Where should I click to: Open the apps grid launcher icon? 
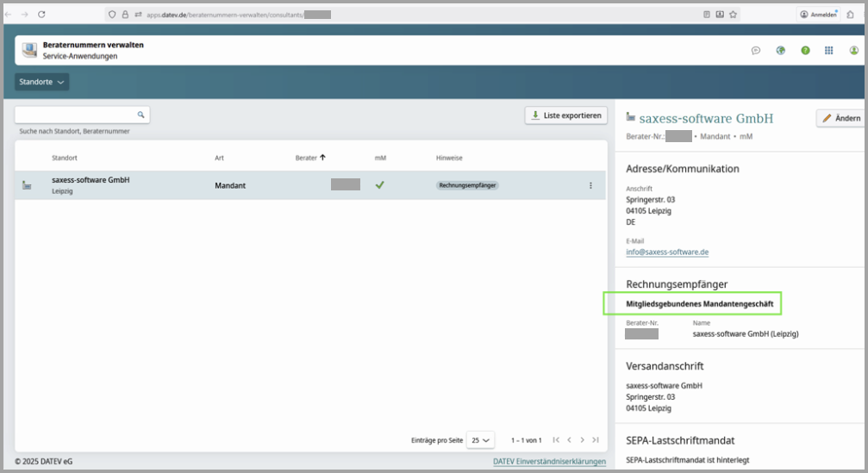[828, 50]
